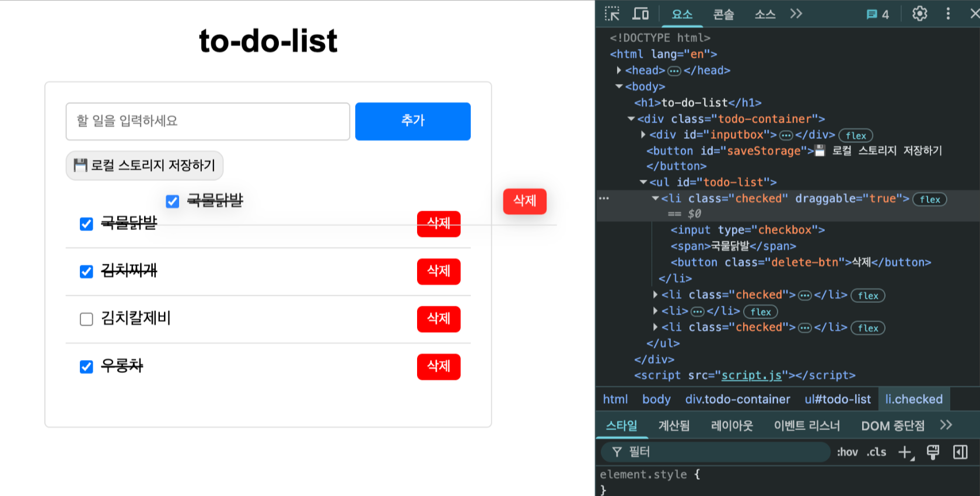
Task: Click the ellipsis badge inside inputbox div
Action: click(x=786, y=135)
